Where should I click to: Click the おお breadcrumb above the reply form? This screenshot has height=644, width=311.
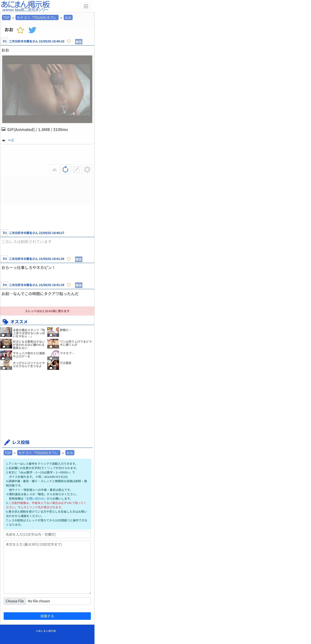(x=70, y=453)
